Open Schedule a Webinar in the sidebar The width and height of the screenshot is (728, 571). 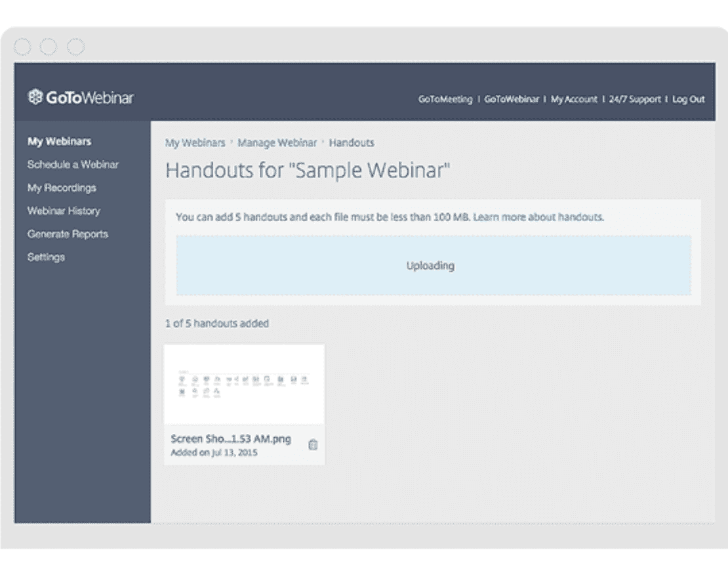click(x=73, y=165)
